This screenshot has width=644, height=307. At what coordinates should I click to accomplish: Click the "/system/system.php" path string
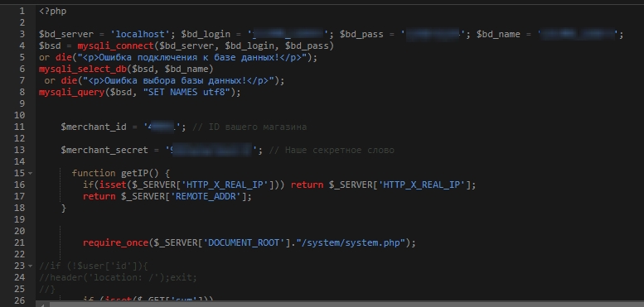tap(353, 243)
